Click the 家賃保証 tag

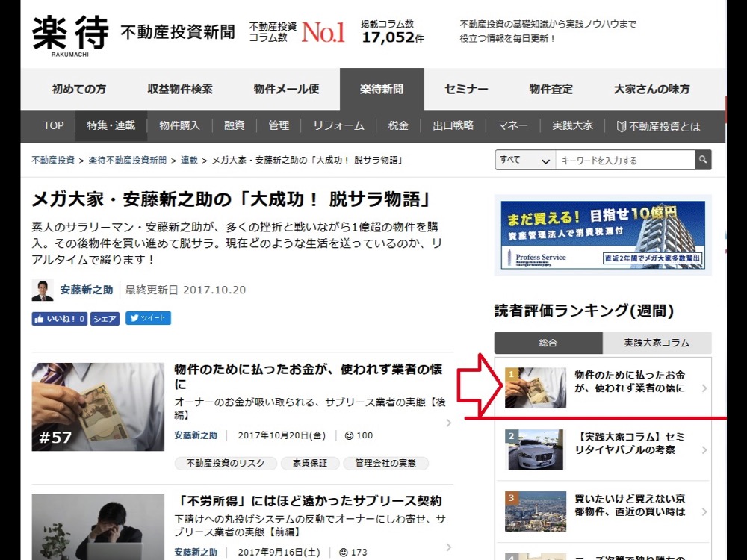click(x=310, y=464)
